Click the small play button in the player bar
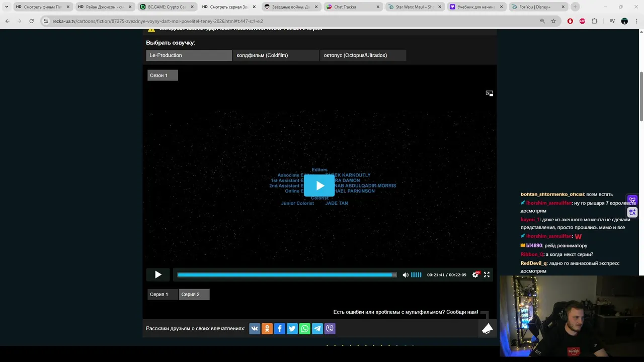 pos(158,275)
